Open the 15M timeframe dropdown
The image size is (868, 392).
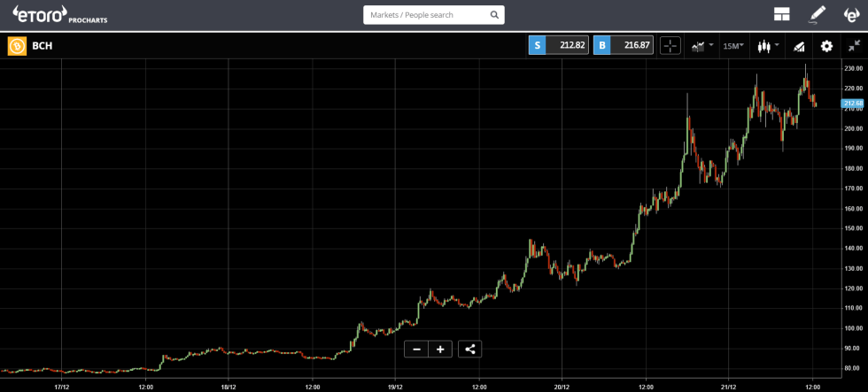733,45
